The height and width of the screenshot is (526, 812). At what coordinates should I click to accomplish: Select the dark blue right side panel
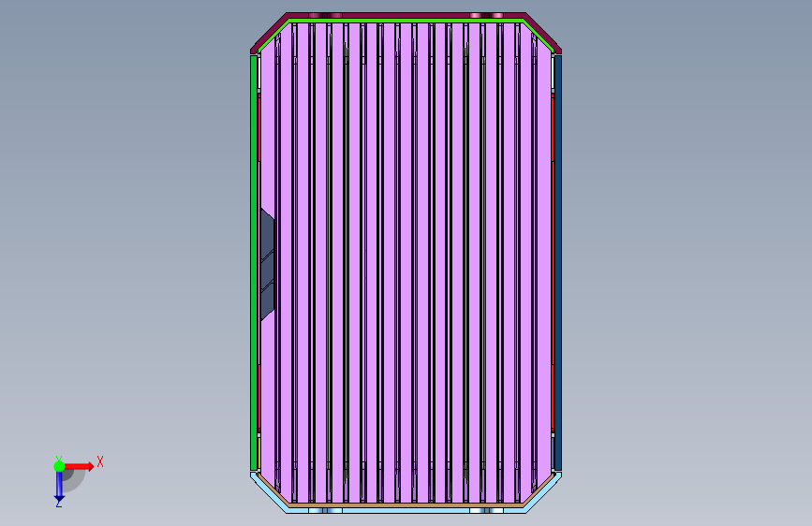click(558, 263)
